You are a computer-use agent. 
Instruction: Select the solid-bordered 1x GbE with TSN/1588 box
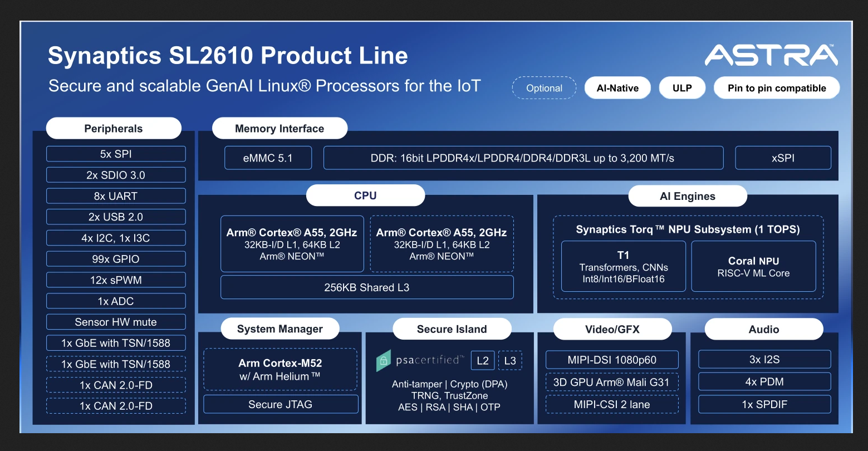point(116,343)
